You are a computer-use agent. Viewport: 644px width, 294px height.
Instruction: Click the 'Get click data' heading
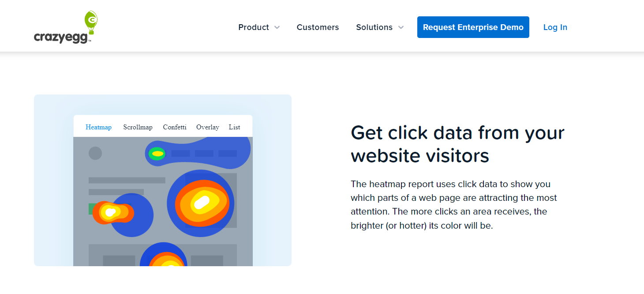point(457,144)
